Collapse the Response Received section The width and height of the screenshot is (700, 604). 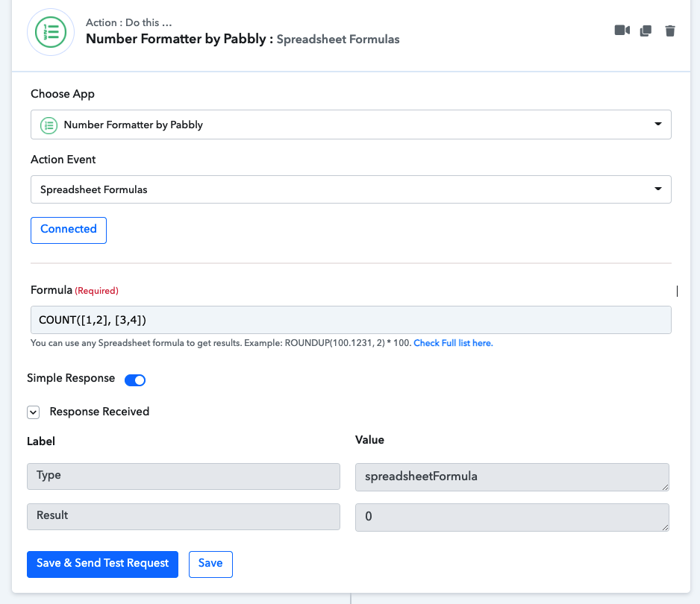click(33, 412)
